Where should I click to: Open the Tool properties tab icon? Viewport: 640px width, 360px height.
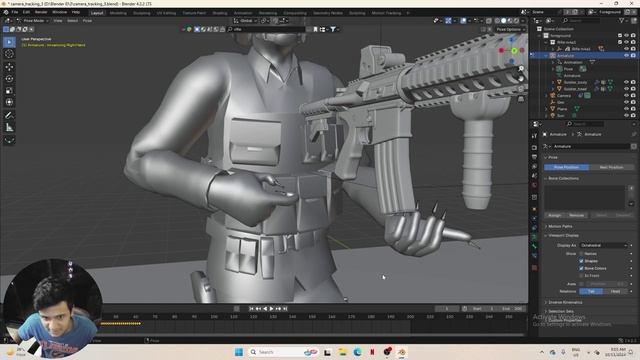coord(534,136)
